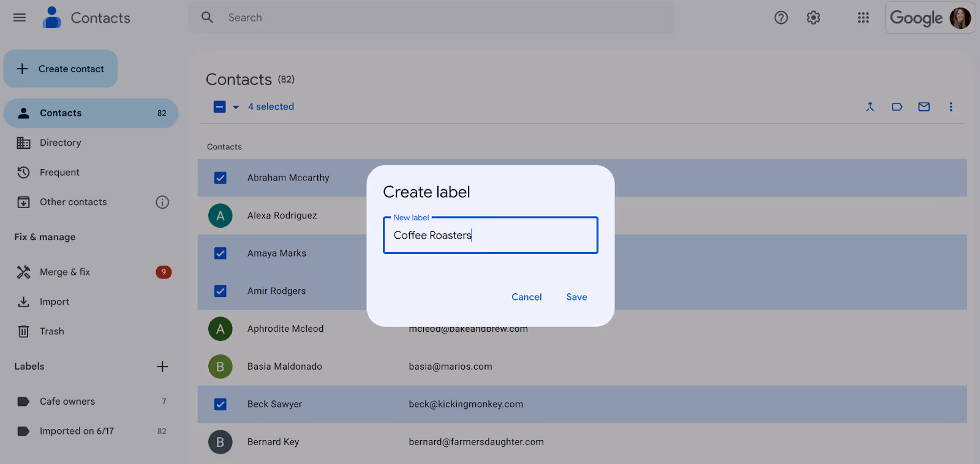Uncheck Abraham Mccarthy's checkbox
This screenshot has height=464, width=980.
point(221,178)
